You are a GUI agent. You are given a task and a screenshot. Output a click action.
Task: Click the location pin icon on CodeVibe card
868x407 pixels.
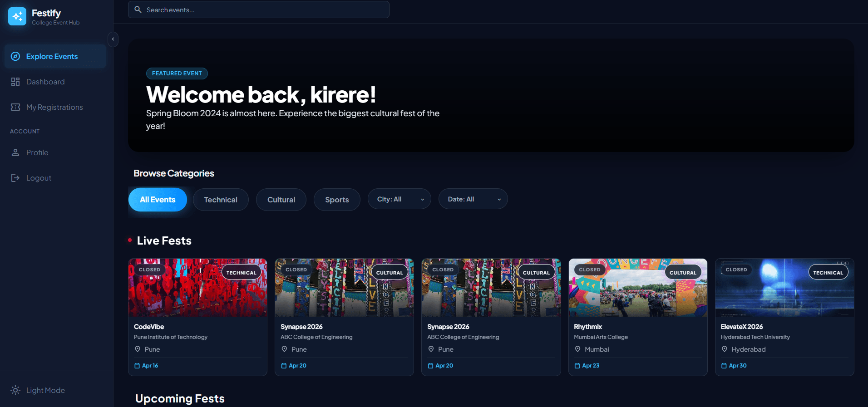pyautogui.click(x=138, y=349)
